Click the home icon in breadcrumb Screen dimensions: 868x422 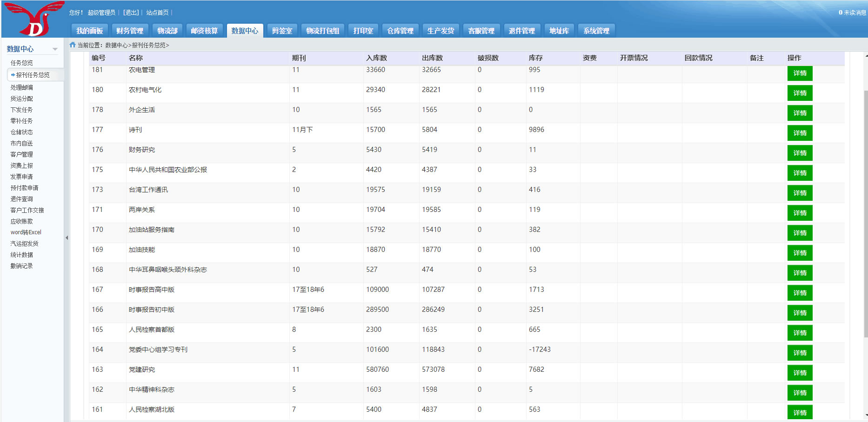[x=73, y=45]
